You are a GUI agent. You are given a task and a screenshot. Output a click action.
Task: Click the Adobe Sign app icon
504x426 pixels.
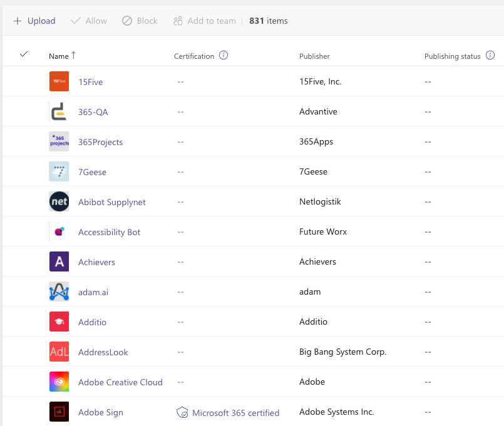(x=59, y=412)
